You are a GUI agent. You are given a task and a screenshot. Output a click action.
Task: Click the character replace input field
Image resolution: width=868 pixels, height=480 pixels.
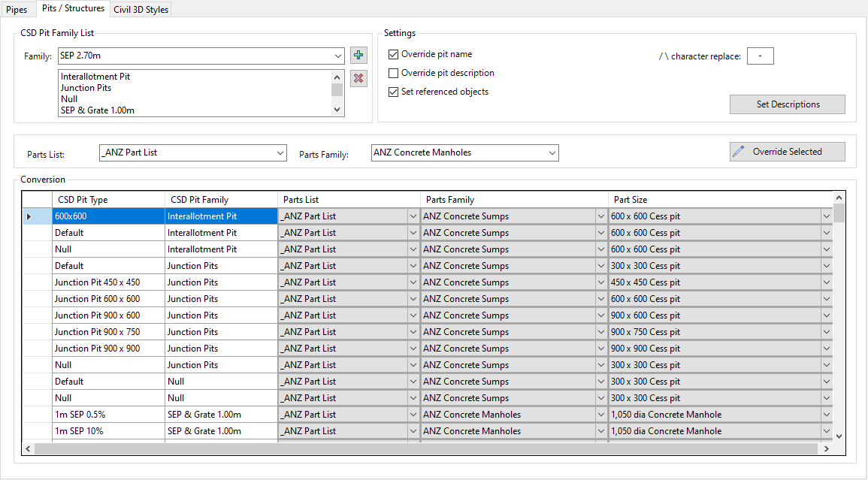click(x=760, y=56)
